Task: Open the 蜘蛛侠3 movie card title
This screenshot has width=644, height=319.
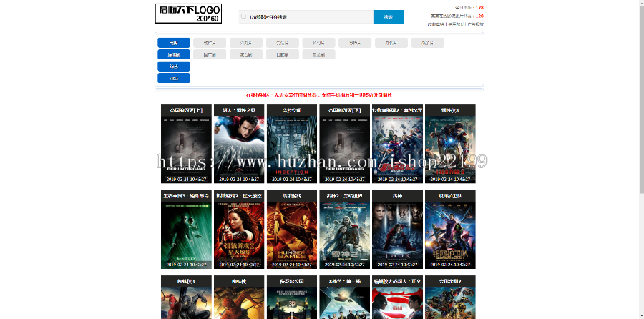Action: 186,281
